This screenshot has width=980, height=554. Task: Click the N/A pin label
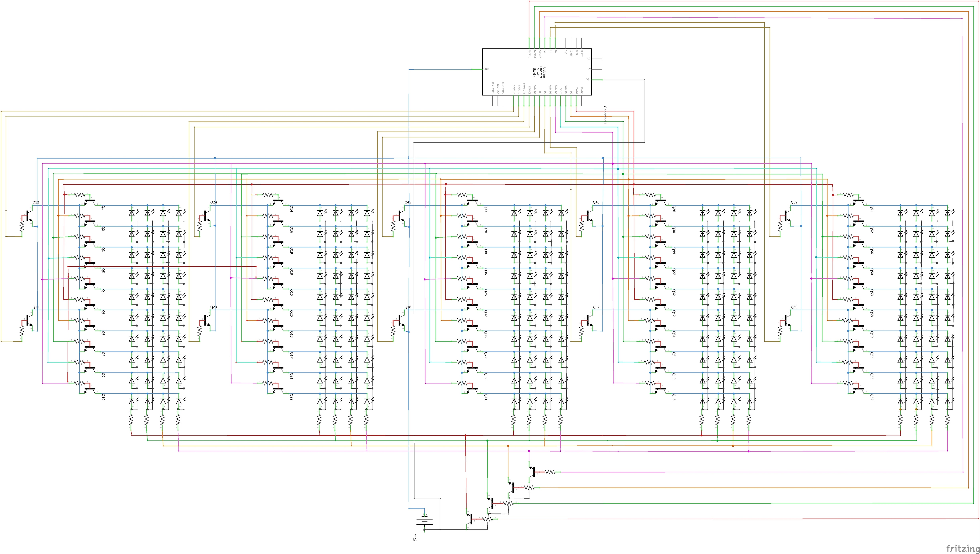click(566, 52)
